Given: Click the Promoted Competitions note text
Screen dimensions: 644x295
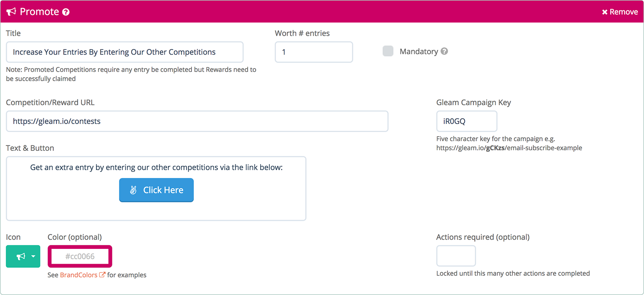Looking at the screenshot, I should (x=131, y=74).
